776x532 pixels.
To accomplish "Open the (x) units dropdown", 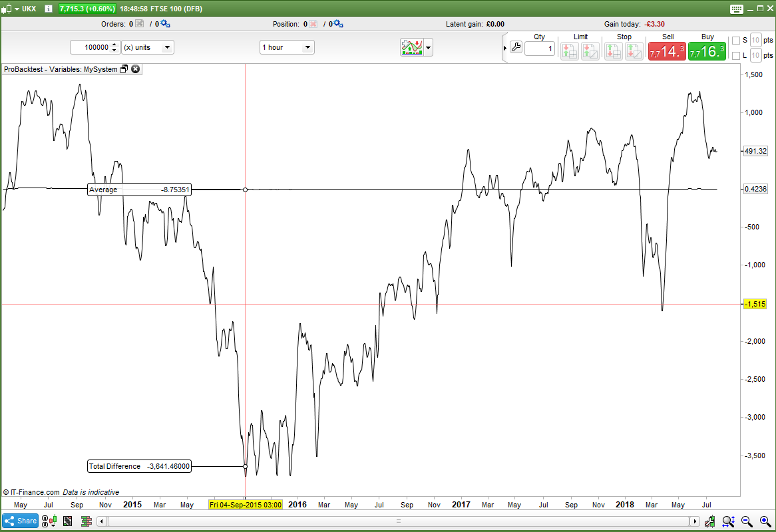I will point(148,47).
